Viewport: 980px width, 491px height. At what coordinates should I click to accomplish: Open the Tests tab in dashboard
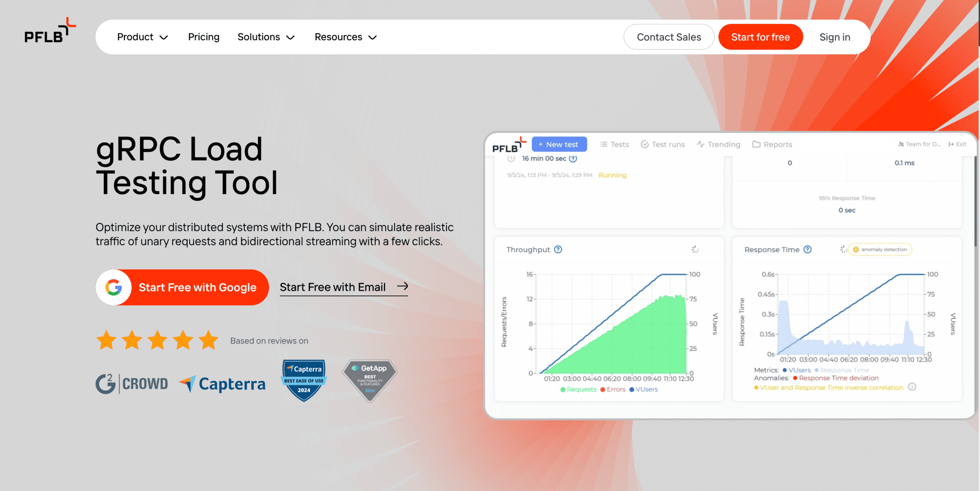click(x=614, y=144)
